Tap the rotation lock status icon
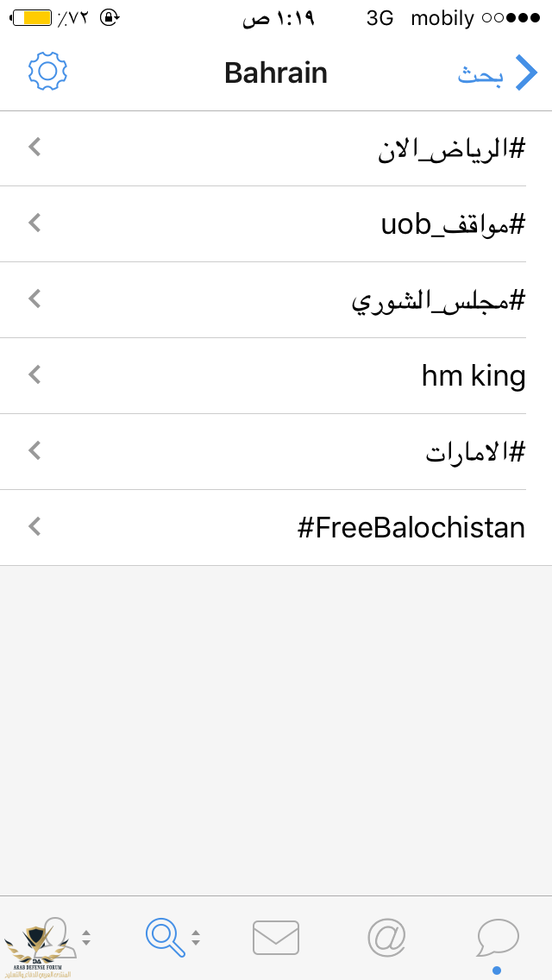 [x=110, y=18]
